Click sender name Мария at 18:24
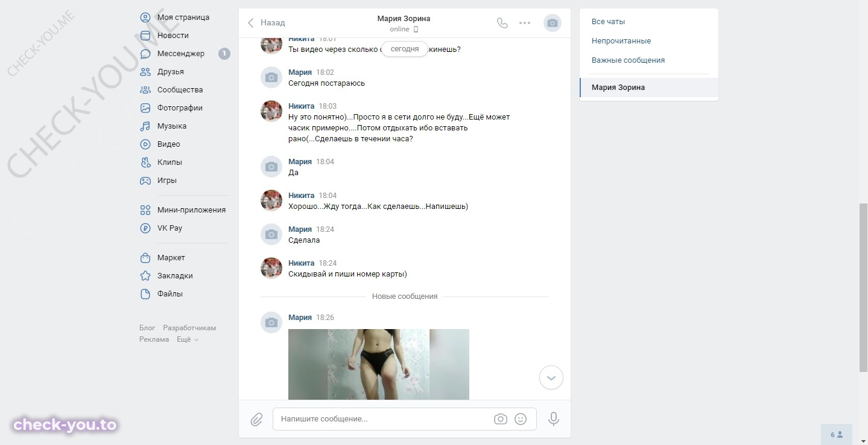This screenshot has width=868, height=445. point(300,229)
